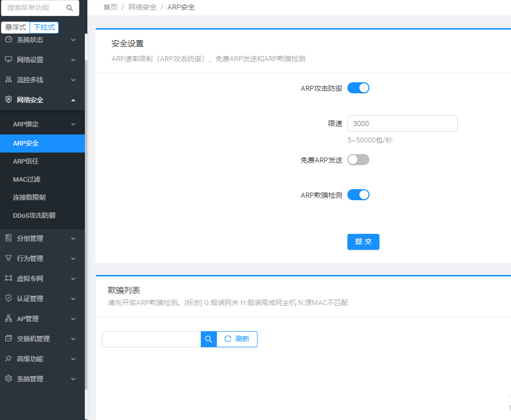The width and height of the screenshot is (511, 420).
Task: Click the network settings monitor icon
Action: (9, 59)
